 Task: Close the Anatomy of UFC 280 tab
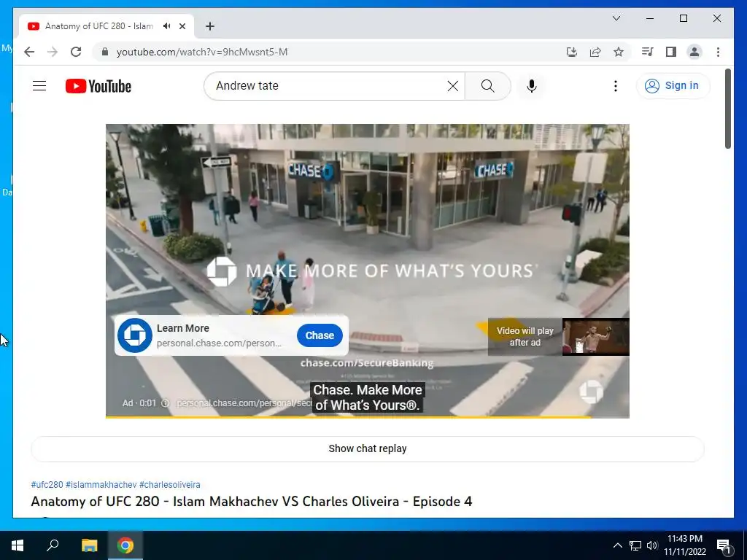coord(182,26)
